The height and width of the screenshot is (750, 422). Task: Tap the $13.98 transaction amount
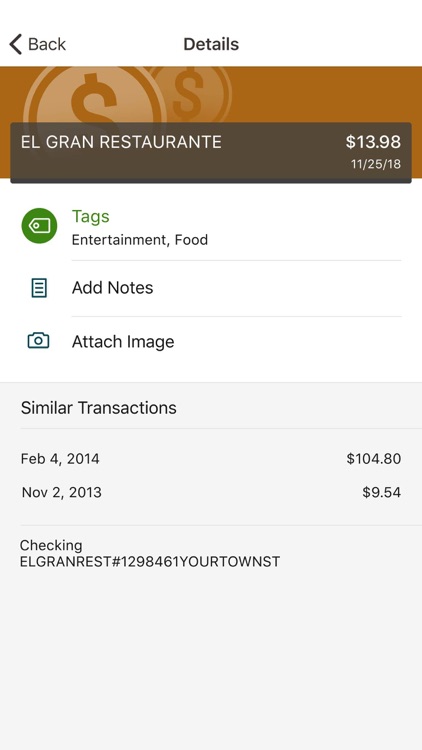373,142
